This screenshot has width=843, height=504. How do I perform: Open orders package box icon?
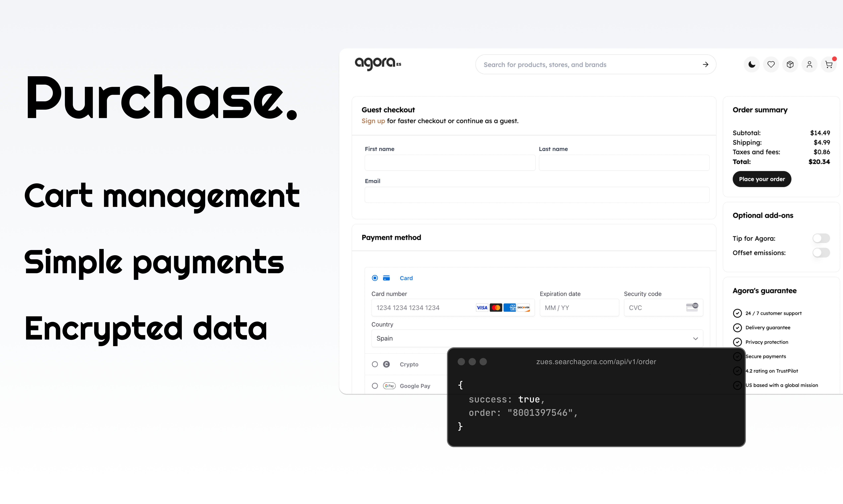point(790,64)
